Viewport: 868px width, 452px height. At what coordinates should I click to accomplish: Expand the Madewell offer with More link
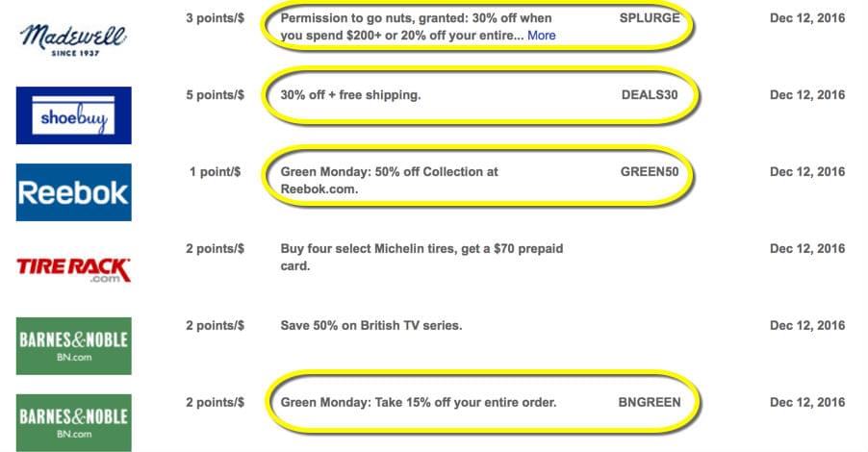click(542, 36)
